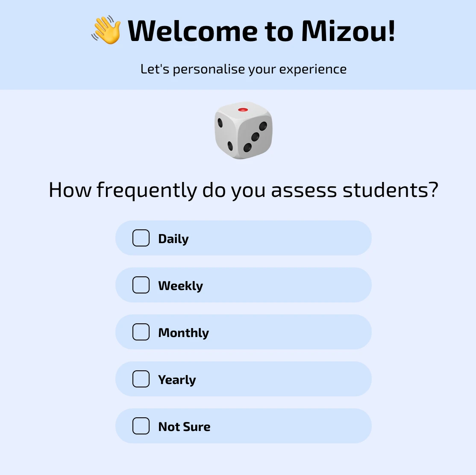This screenshot has width=476, height=475.
Task: Pick the Monthly option label text
Action: point(184,333)
